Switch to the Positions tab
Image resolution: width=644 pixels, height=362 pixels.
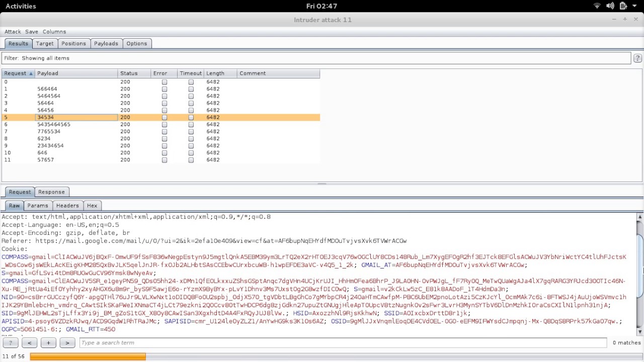pyautogui.click(x=73, y=44)
